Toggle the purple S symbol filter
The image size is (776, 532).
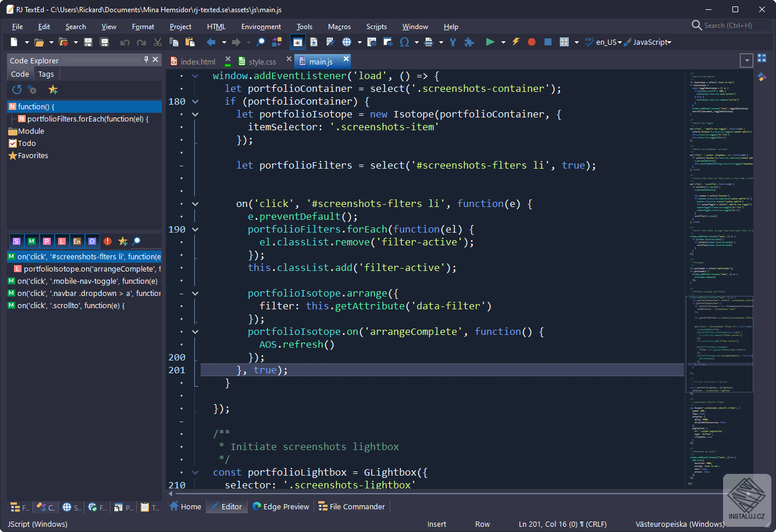coord(16,241)
